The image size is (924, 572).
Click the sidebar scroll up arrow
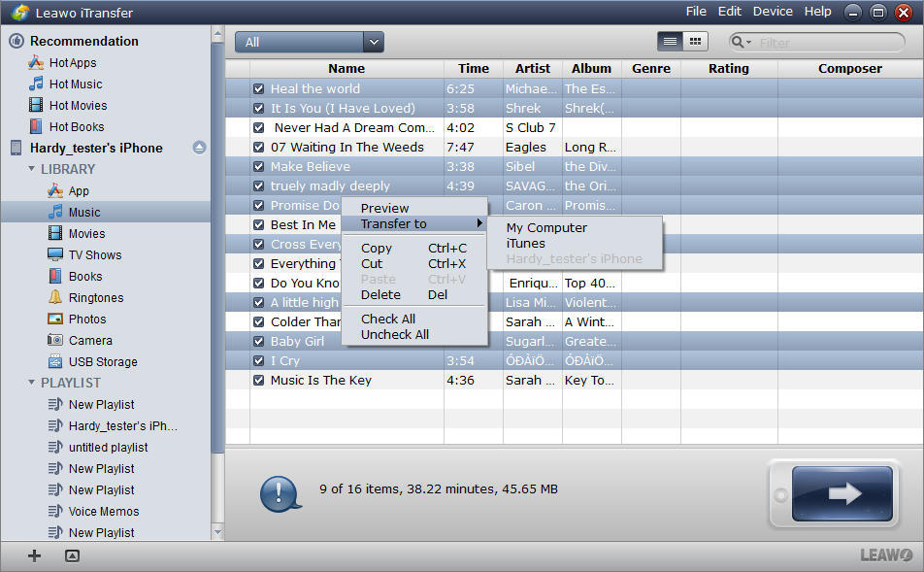pos(217,34)
